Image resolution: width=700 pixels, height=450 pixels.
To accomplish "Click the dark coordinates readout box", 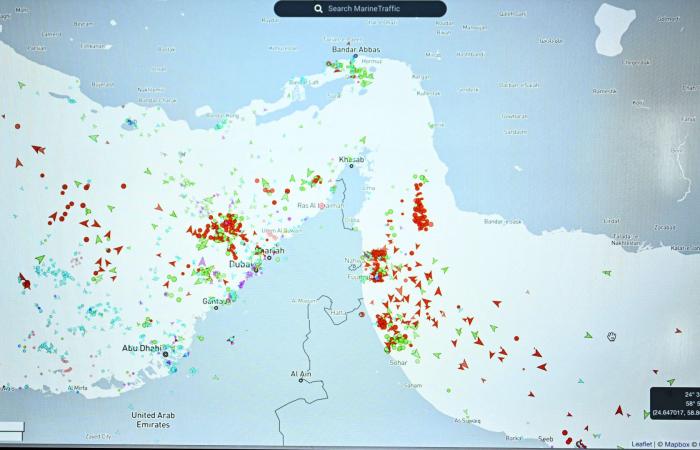I will tap(676, 402).
